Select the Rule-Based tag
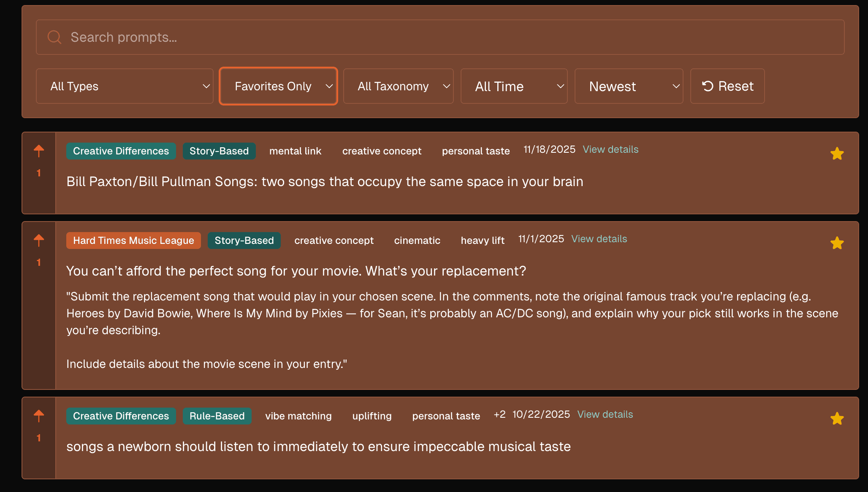This screenshot has width=868, height=492. 217,416
